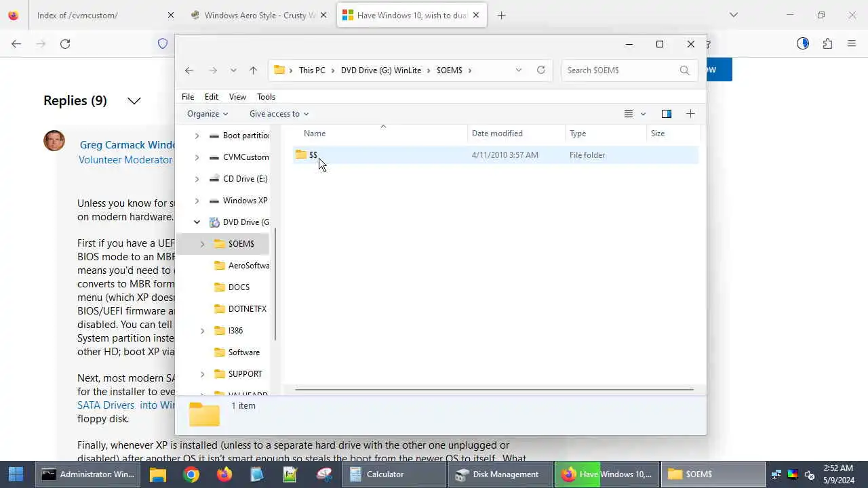Toggle the preview pane
The width and height of the screenshot is (868, 488).
pos(667,114)
